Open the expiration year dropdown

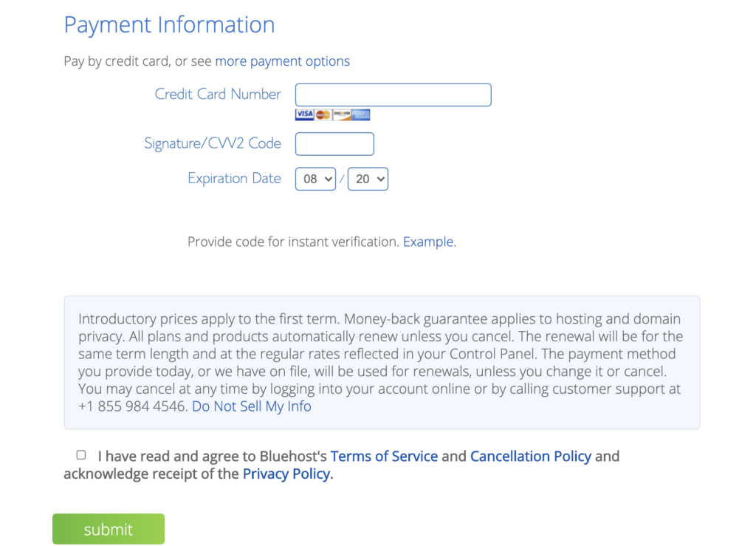click(x=368, y=179)
